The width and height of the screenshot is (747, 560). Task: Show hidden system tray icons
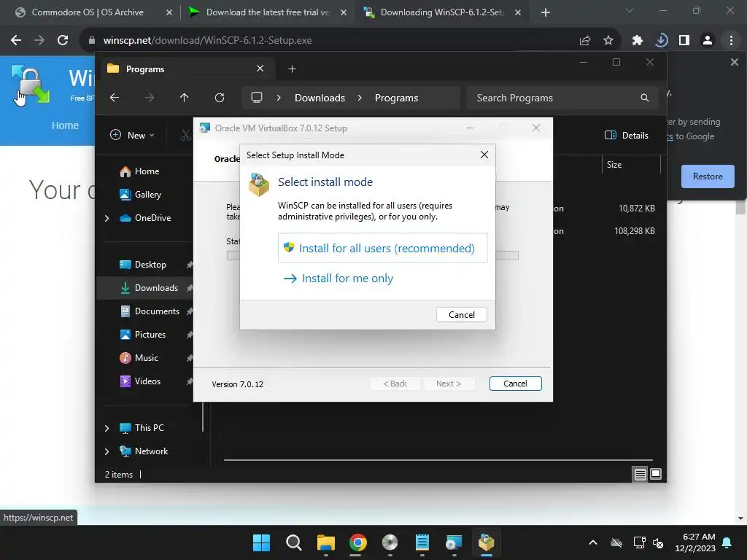pos(592,542)
